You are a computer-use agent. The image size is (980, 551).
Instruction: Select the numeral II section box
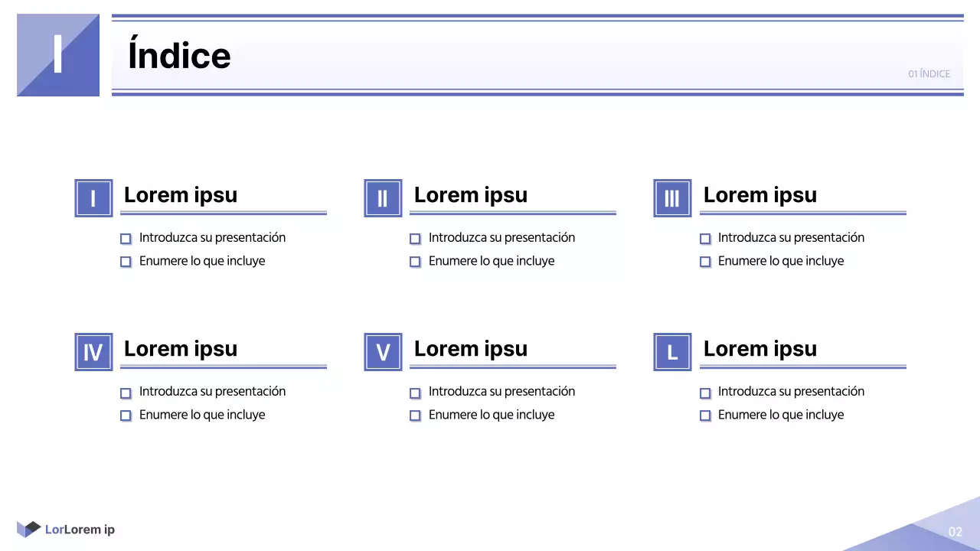383,198
